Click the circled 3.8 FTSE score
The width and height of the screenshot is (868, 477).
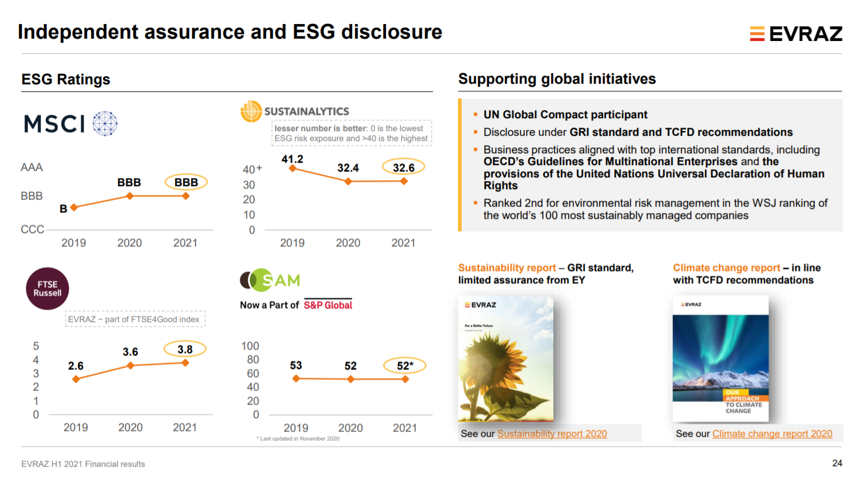click(185, 349)
